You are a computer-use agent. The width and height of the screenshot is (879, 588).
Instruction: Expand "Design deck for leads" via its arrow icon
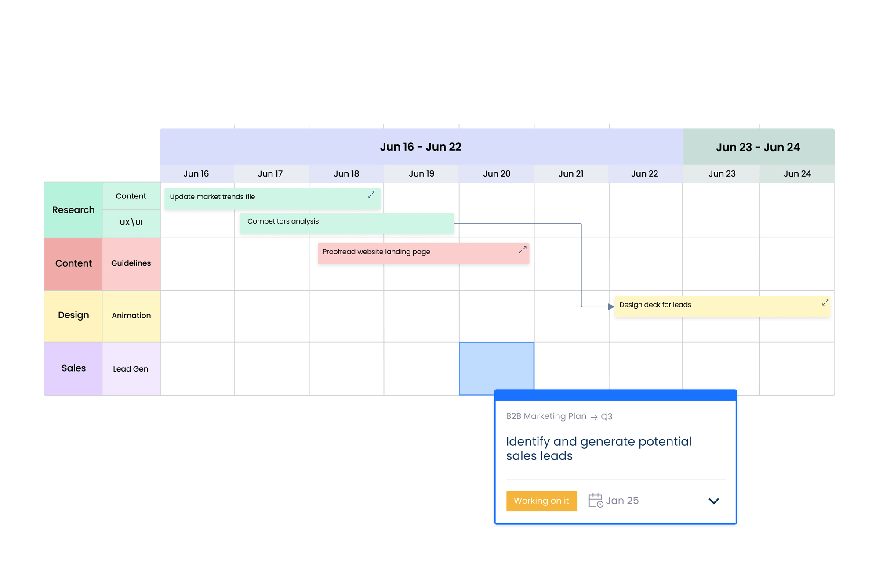[825, 302]
